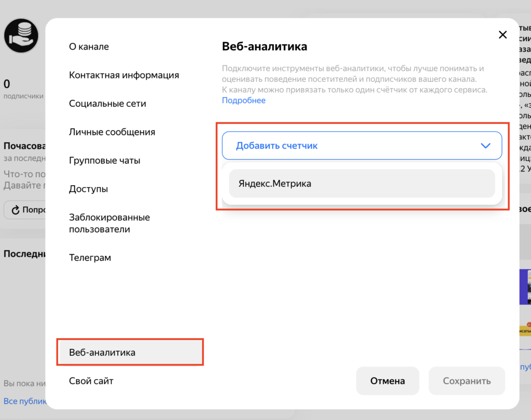
Task: Open the Доступы section
Action: pos(88,189)
